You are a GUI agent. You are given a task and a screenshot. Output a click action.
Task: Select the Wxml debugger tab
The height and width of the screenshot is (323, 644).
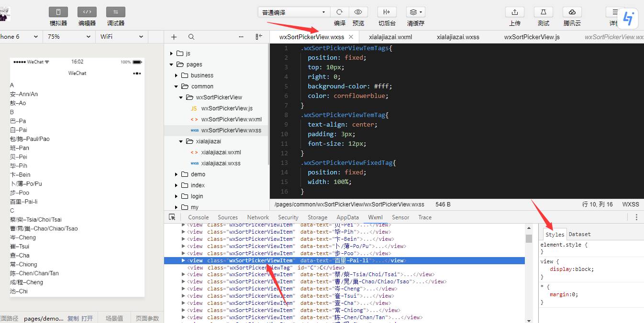[376, 217]
